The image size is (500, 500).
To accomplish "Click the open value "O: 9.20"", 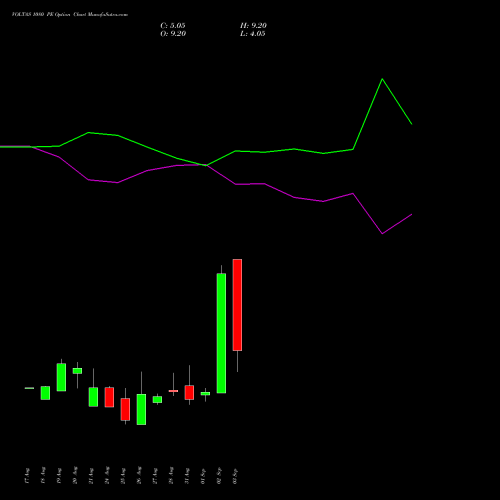I will click(173, 34).
